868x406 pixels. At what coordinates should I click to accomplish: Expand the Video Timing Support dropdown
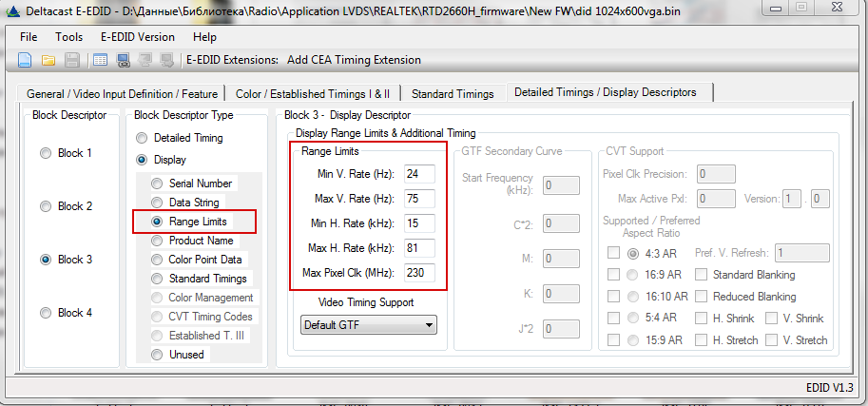click(x=367, y=325)
